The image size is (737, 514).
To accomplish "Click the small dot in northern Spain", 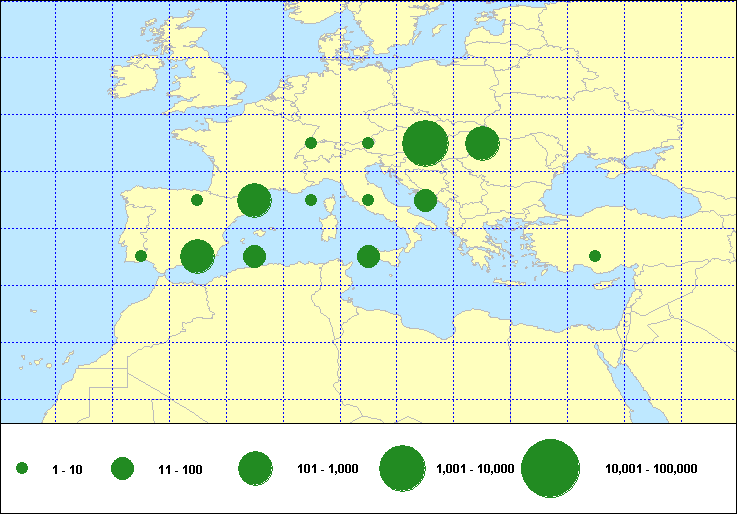I will coord(197,200).
